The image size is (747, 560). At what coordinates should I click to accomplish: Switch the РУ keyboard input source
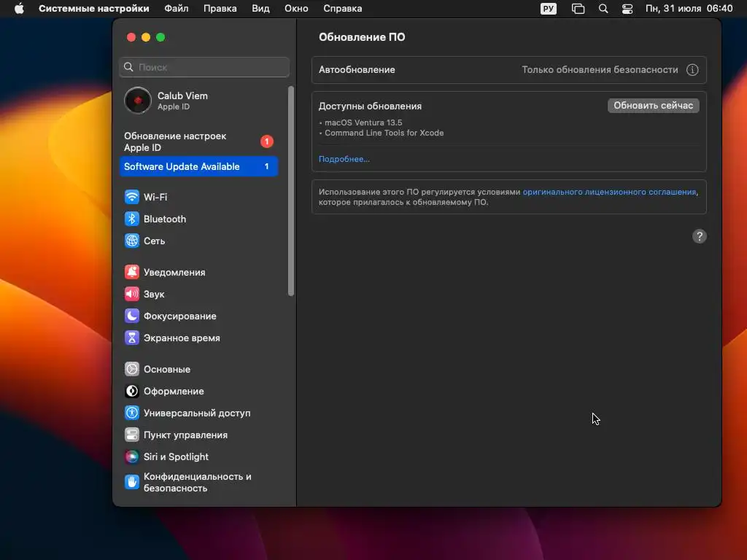click(549, 9)
